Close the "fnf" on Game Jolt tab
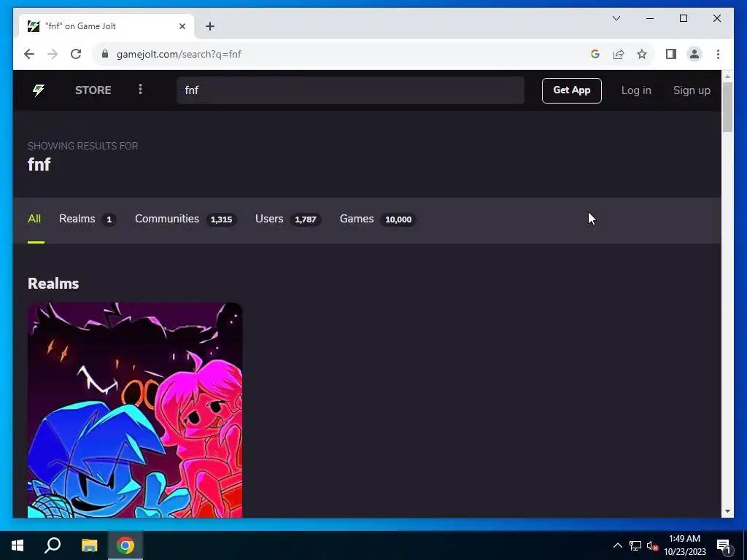The width and height of the screenshot is (747, 560). [x=182, y=26]
